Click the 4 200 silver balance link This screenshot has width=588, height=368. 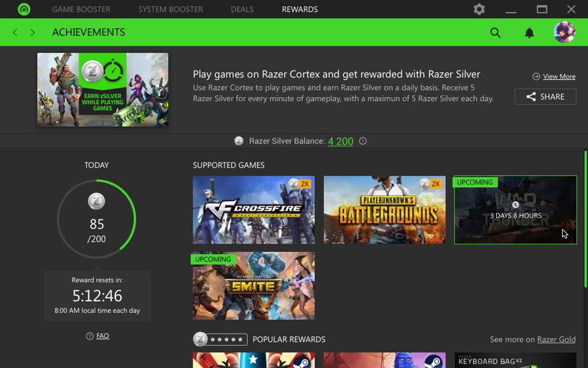340,141
